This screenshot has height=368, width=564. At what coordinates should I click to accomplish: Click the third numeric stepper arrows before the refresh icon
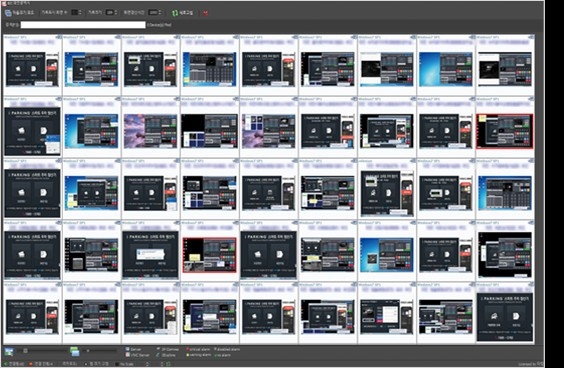160,13
